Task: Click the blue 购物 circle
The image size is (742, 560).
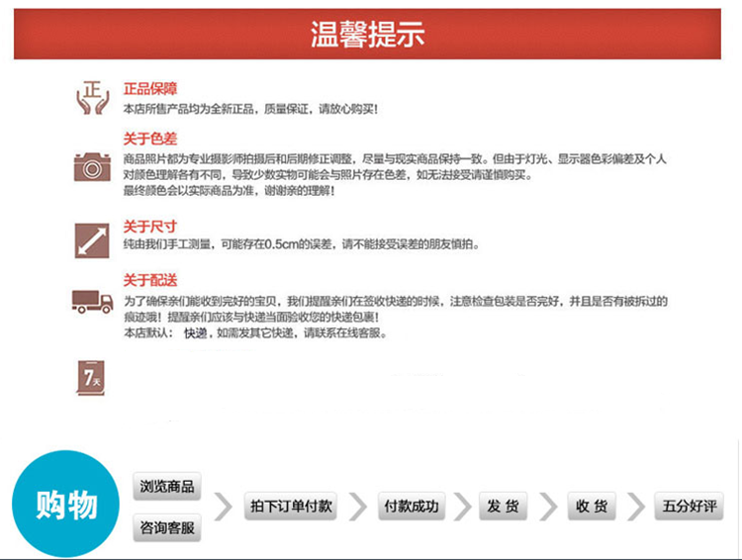Action: pos(66,504)
